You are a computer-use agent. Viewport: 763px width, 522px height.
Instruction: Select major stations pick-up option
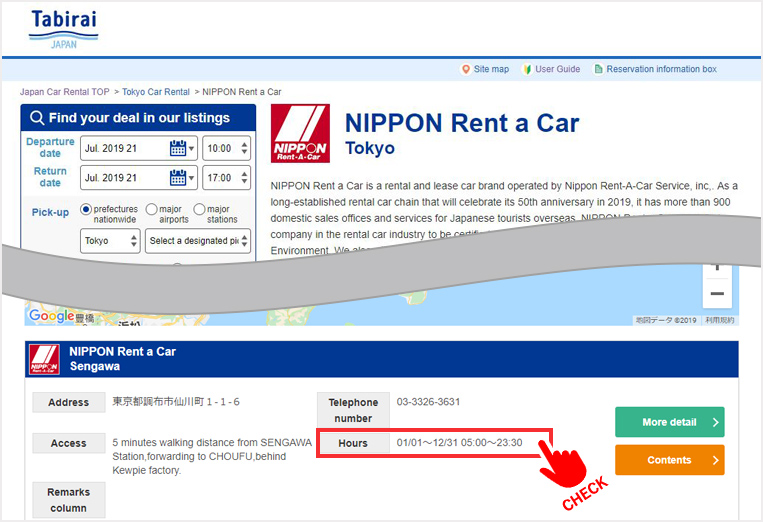coord(199,209)
